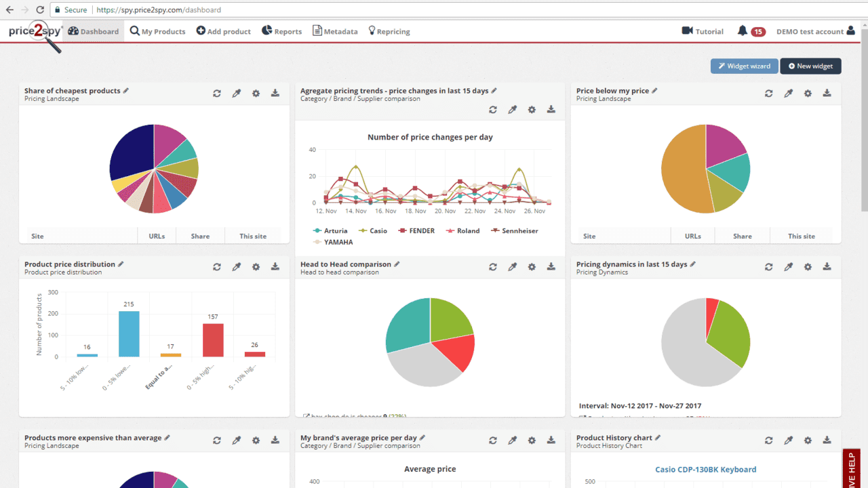Refresh the Pricing dynamics widget
The width and height of the screenshot is (868, 488).
point(769,267)
